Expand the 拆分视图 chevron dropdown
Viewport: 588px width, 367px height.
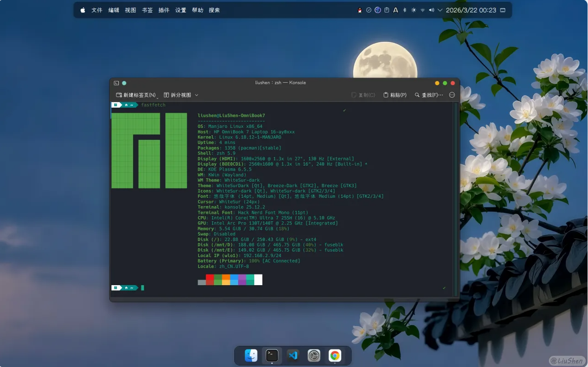coord(197,95)
